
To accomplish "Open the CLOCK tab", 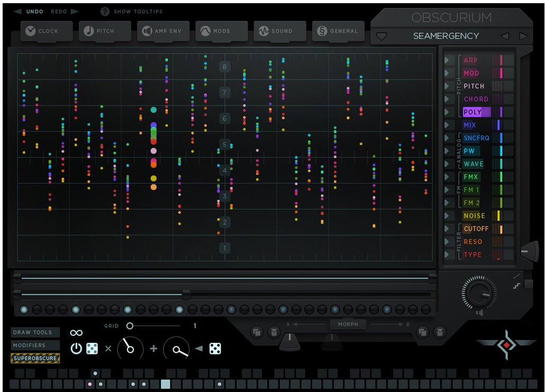I will pos(47,31).
